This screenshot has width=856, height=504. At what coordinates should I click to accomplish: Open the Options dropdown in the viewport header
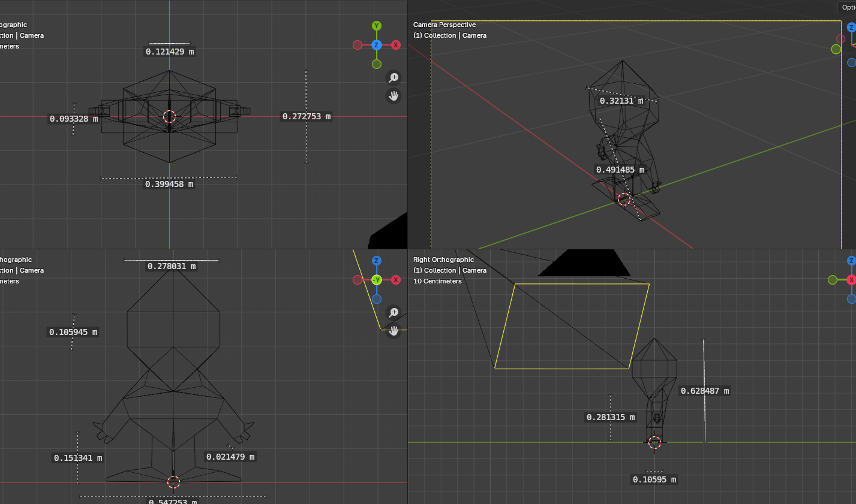pos(847,7)
